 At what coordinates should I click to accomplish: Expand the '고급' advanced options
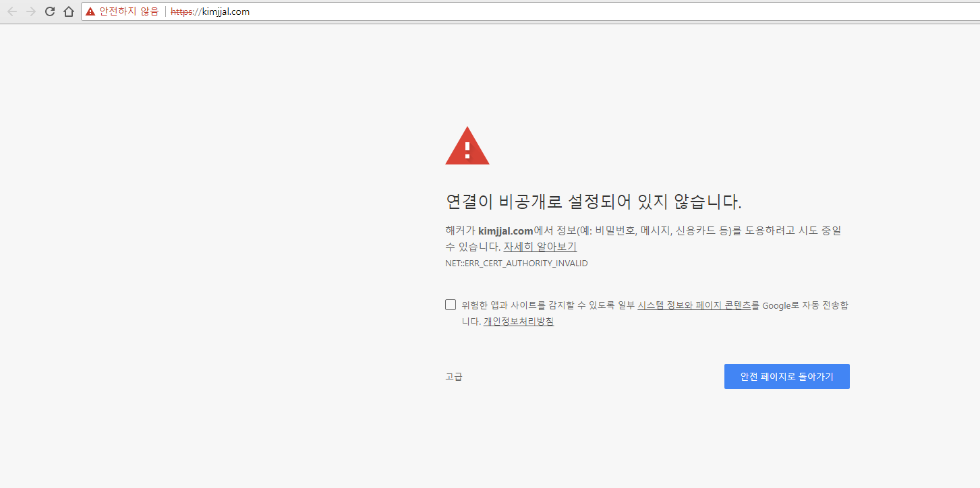454,377
